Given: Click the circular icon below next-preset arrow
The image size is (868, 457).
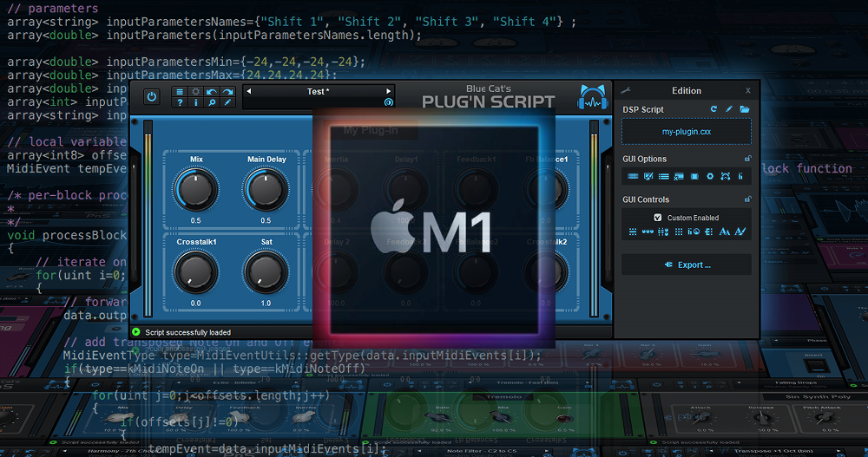Looking at the screenshot, I should coord(389,102).
